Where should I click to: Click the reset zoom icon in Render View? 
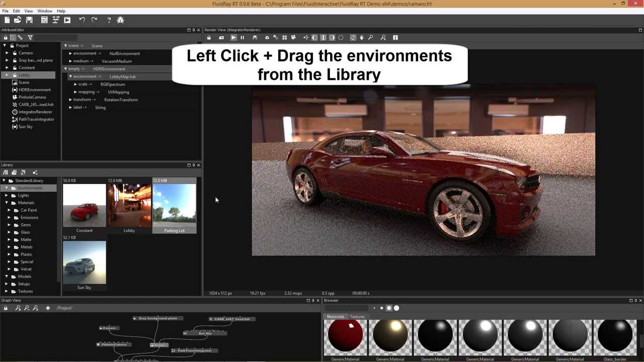pyautogui.click(x=383, y=37)
